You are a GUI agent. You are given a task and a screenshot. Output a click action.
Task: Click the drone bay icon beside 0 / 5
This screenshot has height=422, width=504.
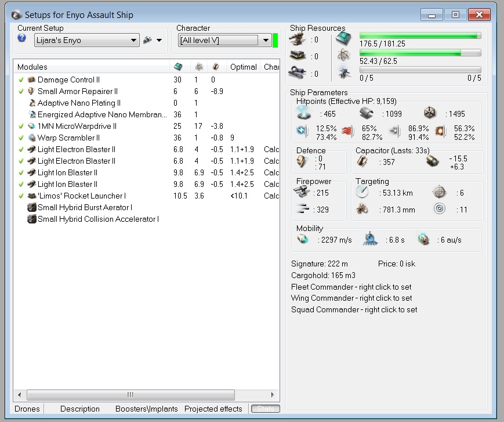coord(343,72)
